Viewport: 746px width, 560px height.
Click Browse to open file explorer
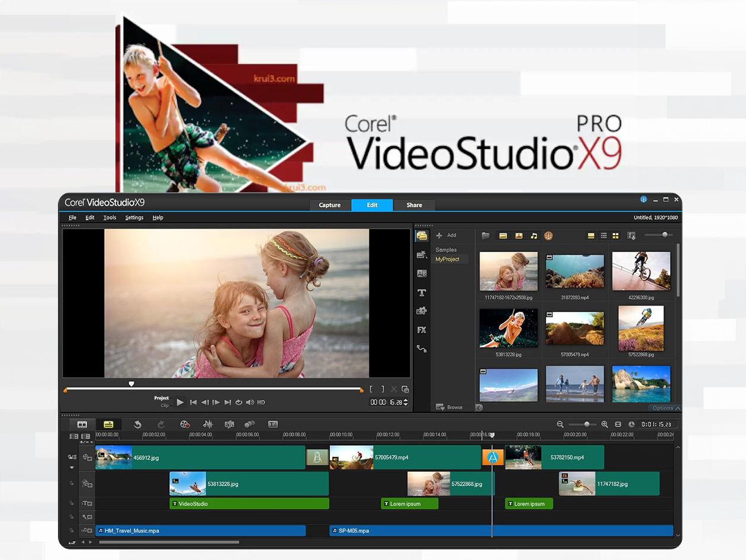pos(449,407)
